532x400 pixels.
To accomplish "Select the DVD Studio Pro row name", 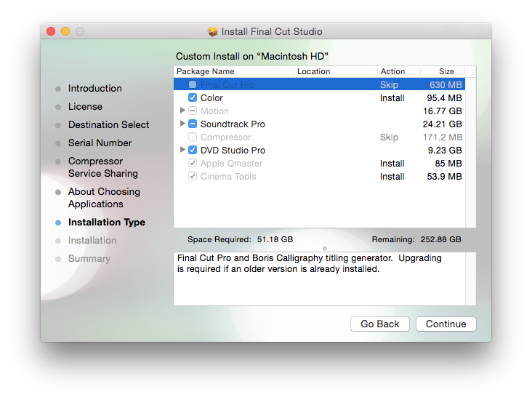I will [x=233, y=150].
